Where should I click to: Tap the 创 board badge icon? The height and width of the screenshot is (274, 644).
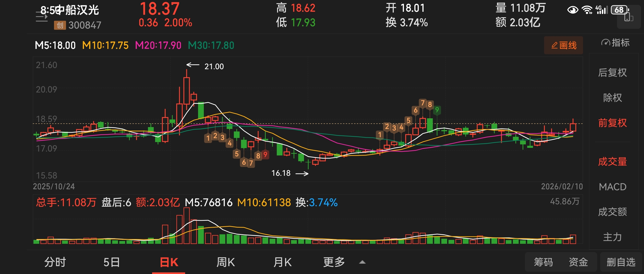point(60,25)
